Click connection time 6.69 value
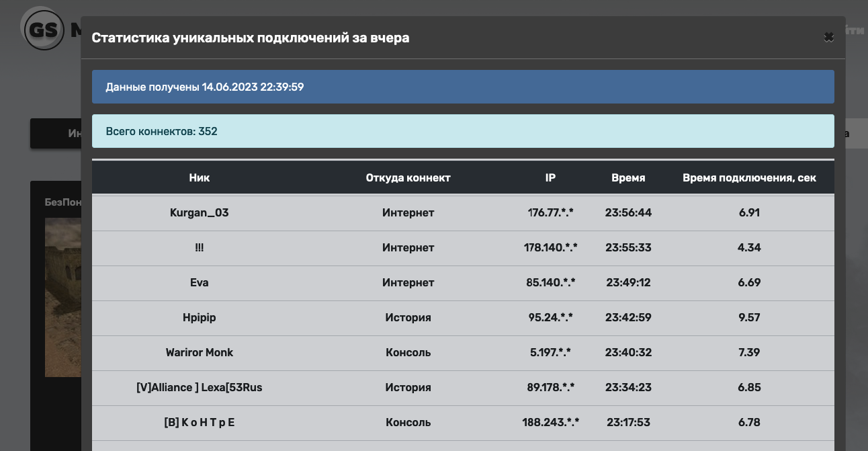Screen dimensions: 868x451 click(x=749, y=282)
